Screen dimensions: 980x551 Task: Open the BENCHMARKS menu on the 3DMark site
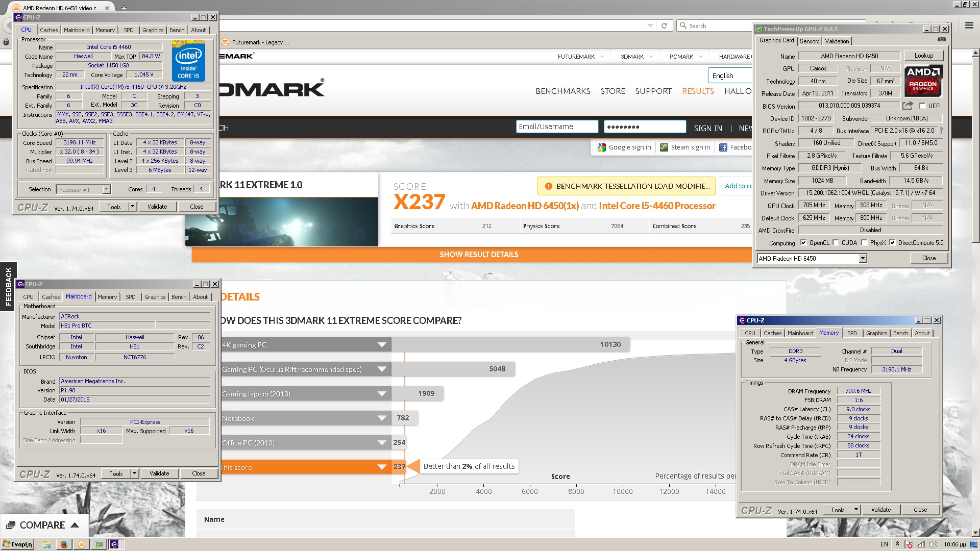pyautogui.click(x=563, y=91)
